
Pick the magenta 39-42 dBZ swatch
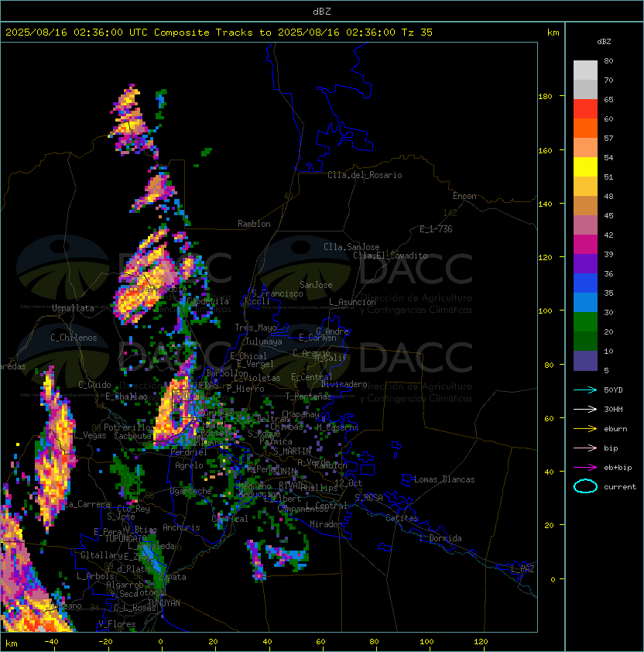coord(585,245)
